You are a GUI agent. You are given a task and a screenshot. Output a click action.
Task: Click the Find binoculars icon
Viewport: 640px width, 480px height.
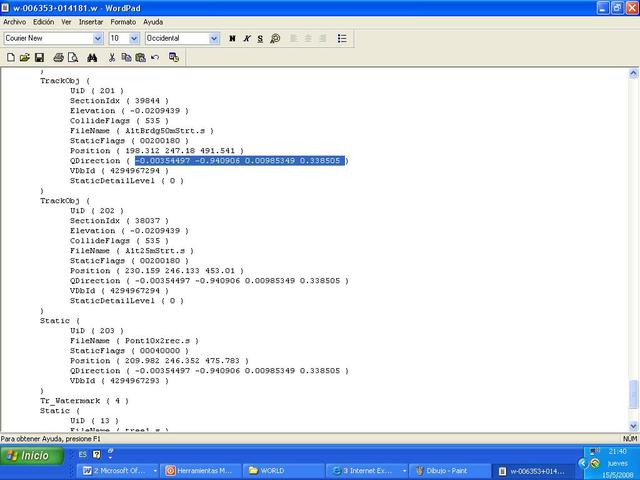(92, 57)
